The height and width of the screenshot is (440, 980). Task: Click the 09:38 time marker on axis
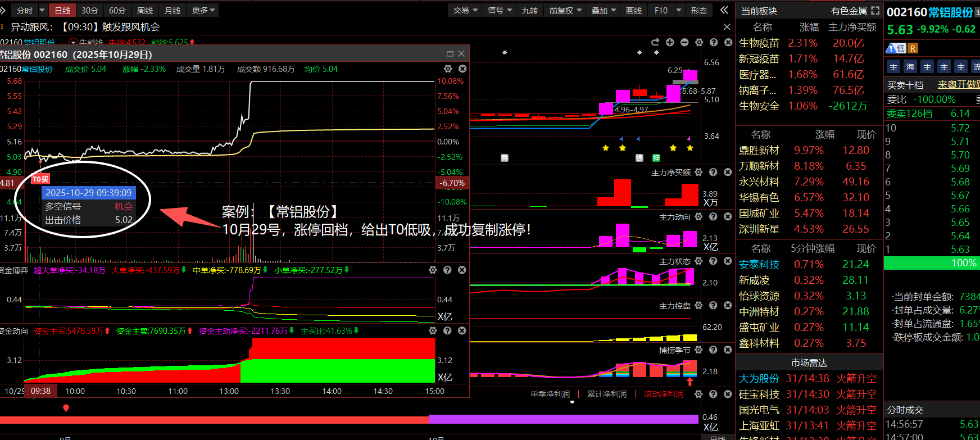(40, 391)
